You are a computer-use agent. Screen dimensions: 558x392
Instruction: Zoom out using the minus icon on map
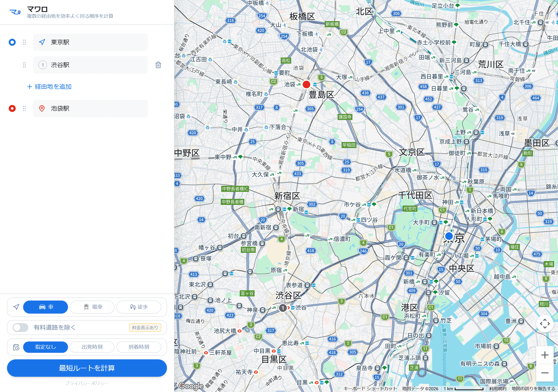(x=545, y=373)
